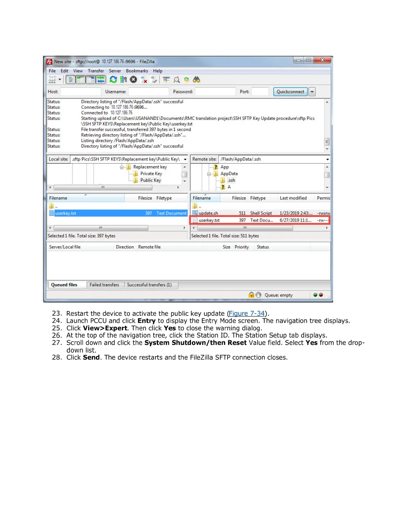Sort local files by Filesize column
Screen dimensions: 411x532
139,198
